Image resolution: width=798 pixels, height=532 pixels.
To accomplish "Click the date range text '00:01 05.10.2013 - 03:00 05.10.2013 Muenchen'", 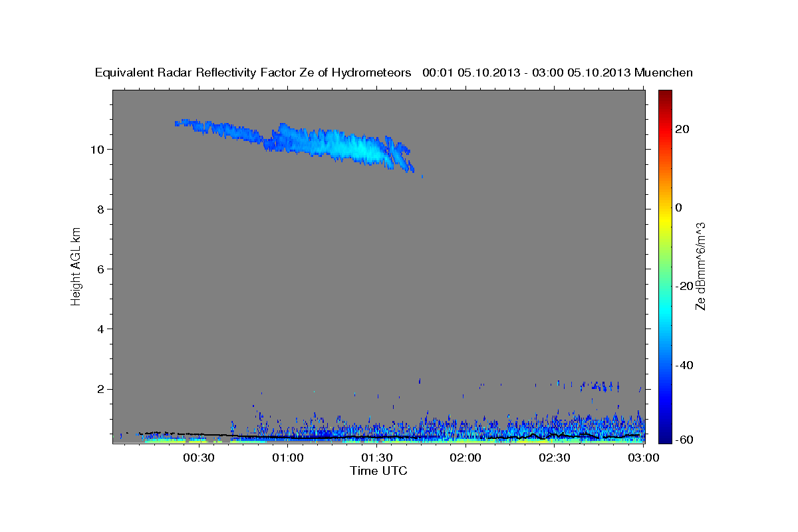I will pos(557,73).
